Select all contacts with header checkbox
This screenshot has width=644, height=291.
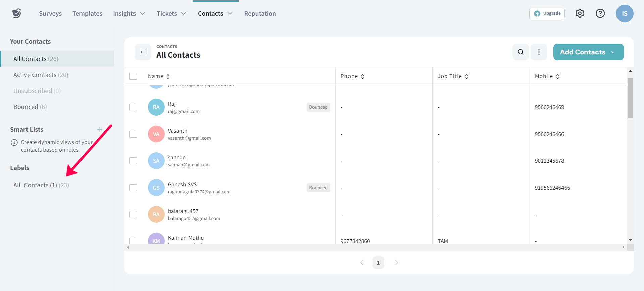(133, 76)
